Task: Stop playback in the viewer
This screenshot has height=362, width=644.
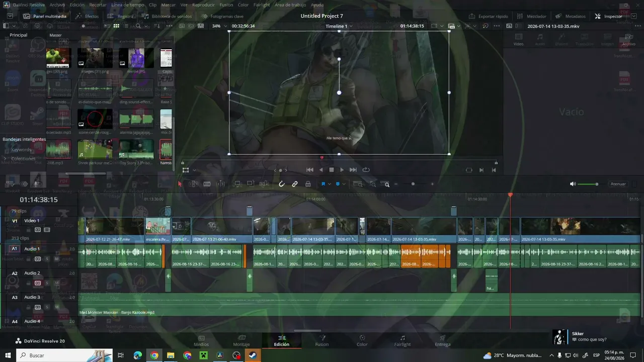Action: point(332,170)
